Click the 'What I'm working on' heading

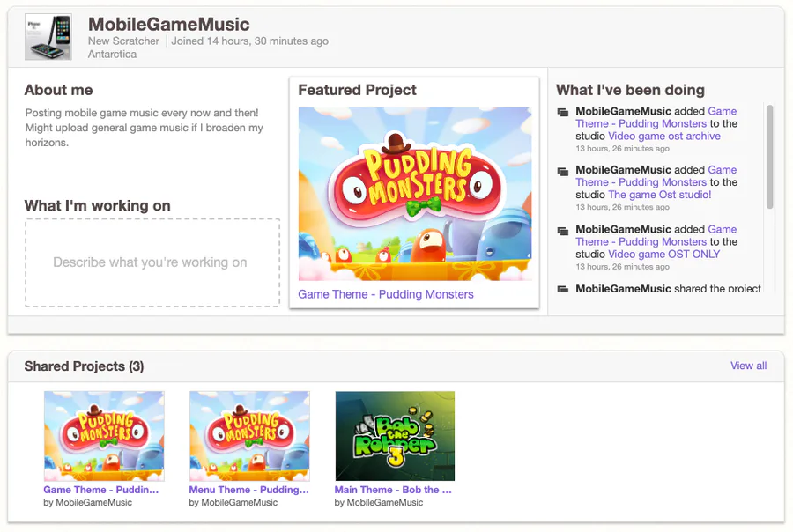tap(97, 206)
